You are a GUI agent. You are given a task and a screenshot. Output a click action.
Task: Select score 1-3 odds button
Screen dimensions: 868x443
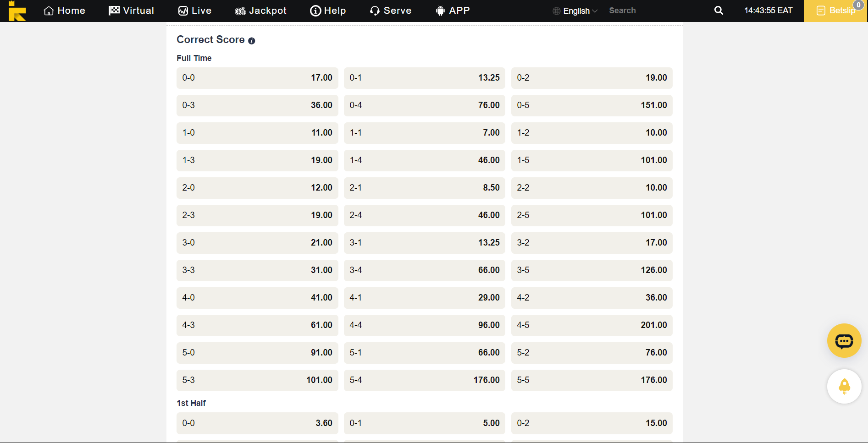point(257,160)
